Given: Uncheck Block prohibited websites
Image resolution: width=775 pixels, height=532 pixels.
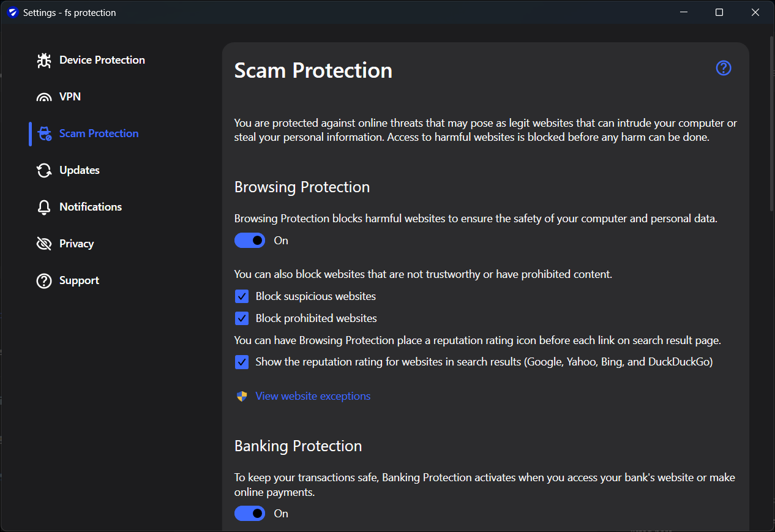Looking at the screenshot, I should (242, 318).
